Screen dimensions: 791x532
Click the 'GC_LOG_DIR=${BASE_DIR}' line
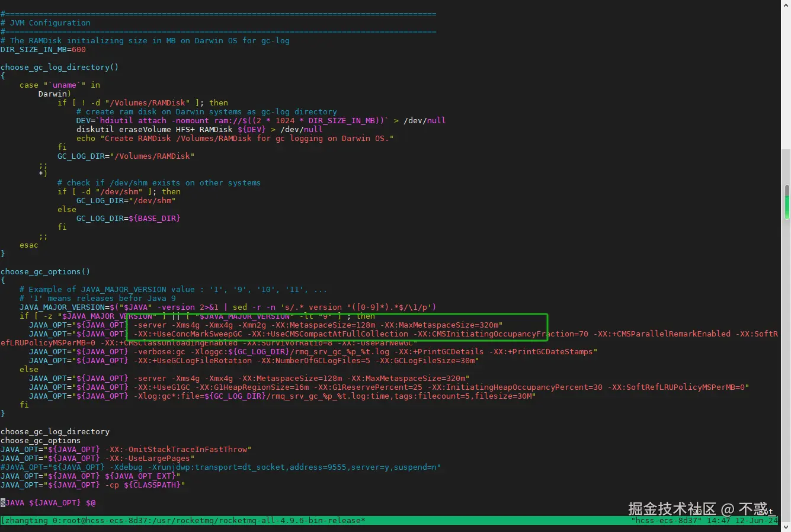coord(129,218)
